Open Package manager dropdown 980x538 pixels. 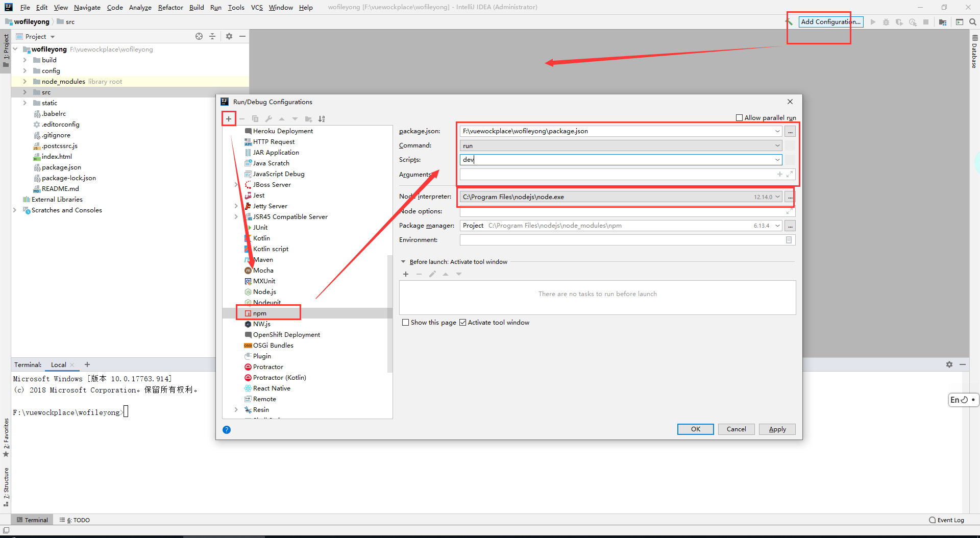pyautogui.click(x=777, y=226)
